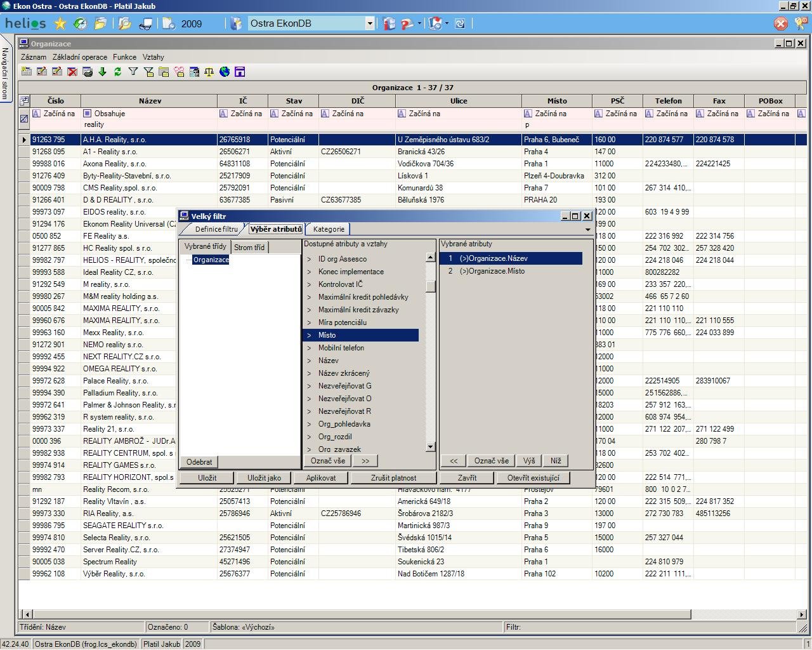The height and width of the screenshot is (650, 812).
Task: Click the flag with clock icon
Action: click(x=435, y=23)
